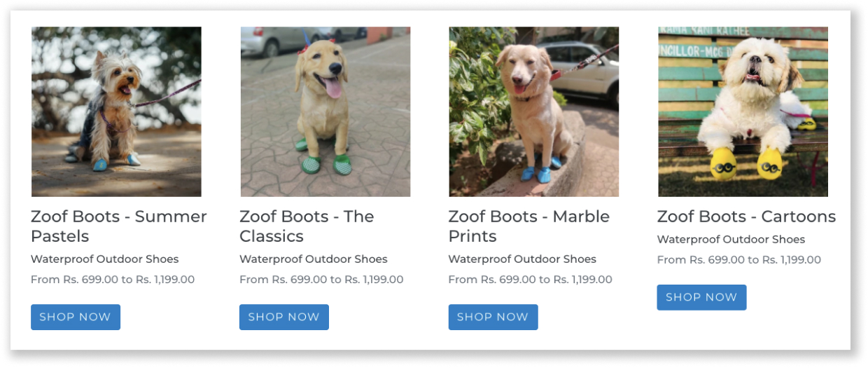Image resolution: width=868 pixels, height=368 pixels.
Task: Click Waterproof Outdoor Shoes under Marble Prints
Action: point(522,259)
